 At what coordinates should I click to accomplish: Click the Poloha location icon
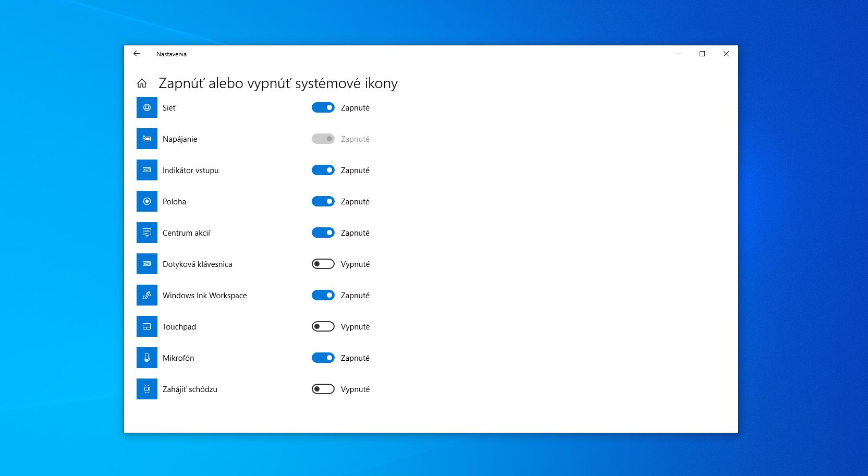(x=147, y=201)
